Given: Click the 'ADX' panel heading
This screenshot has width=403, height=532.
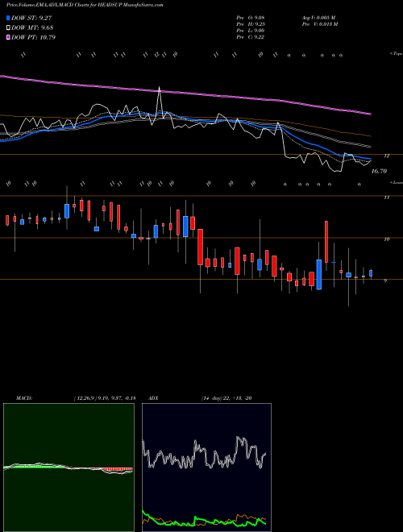Looking at the screenshot, I should click(154, 398).
